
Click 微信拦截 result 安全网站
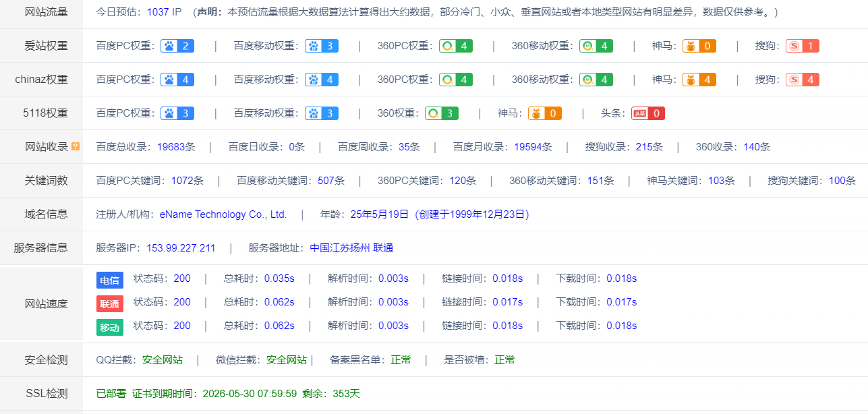(x=287, y=360)
